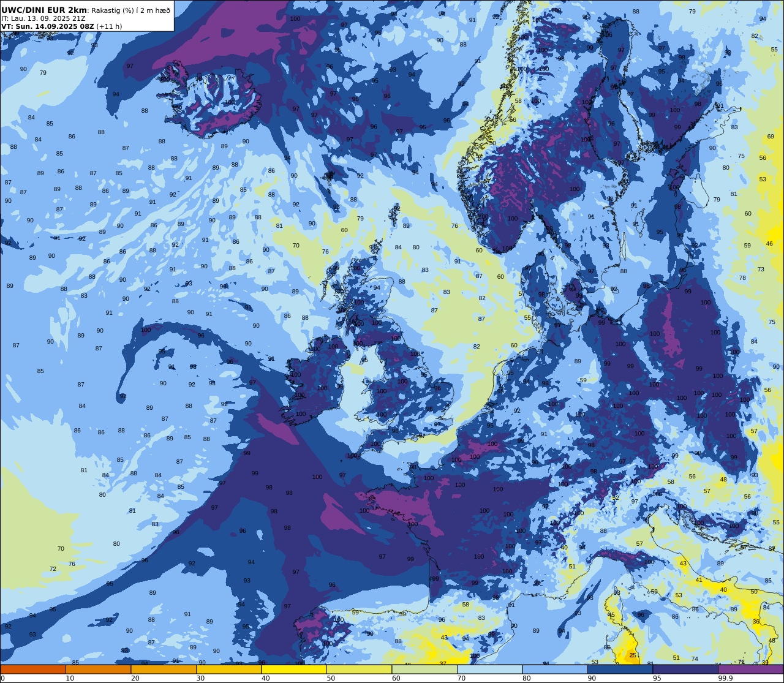784x683 pixels.
Task: Click the '10' tick label under the legend
Action: pyautogui.click(x=70, y=678)
